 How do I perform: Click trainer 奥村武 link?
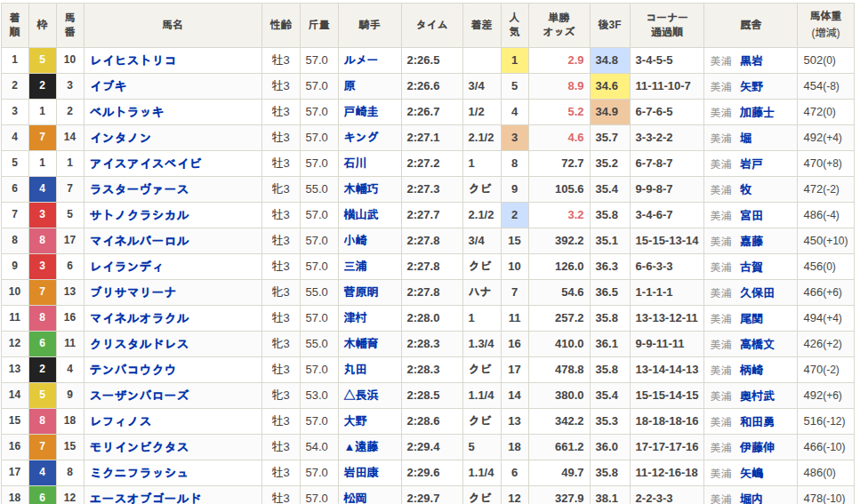(757, 396)
